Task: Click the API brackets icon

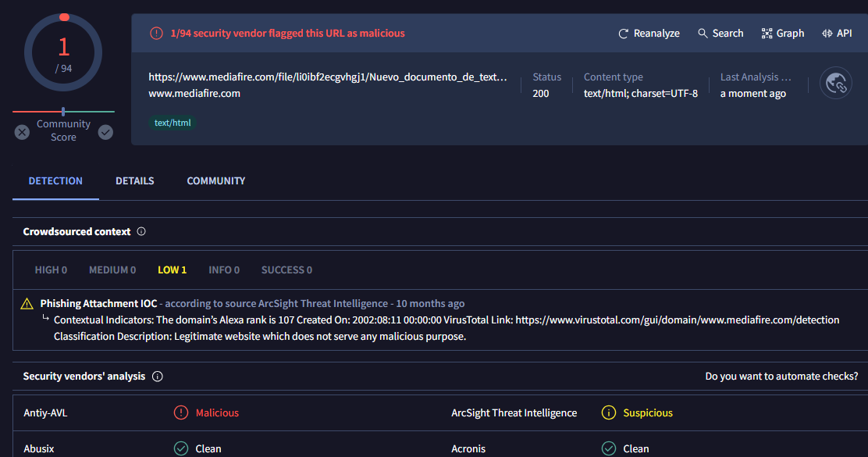Action: pyautogui.click(x=827, y=34)
